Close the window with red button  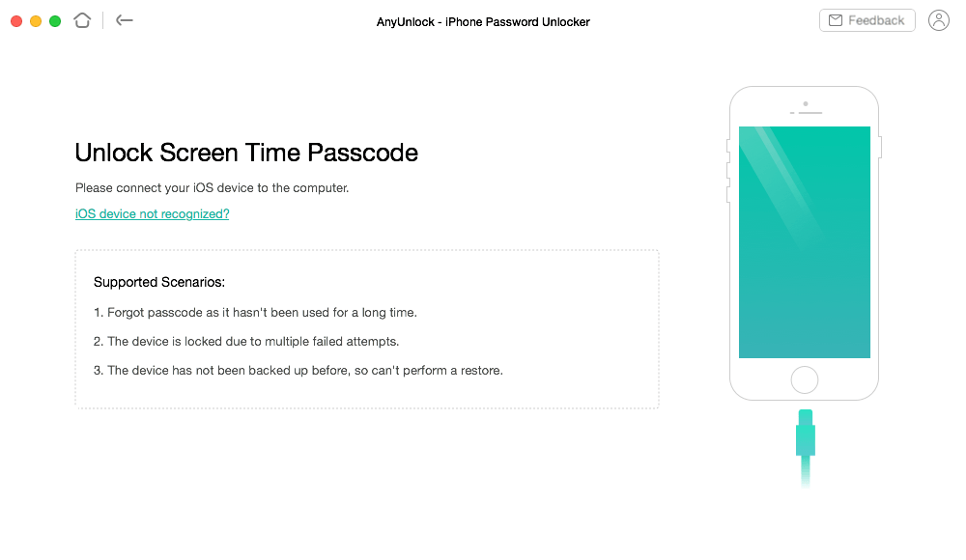click(16, 21)
